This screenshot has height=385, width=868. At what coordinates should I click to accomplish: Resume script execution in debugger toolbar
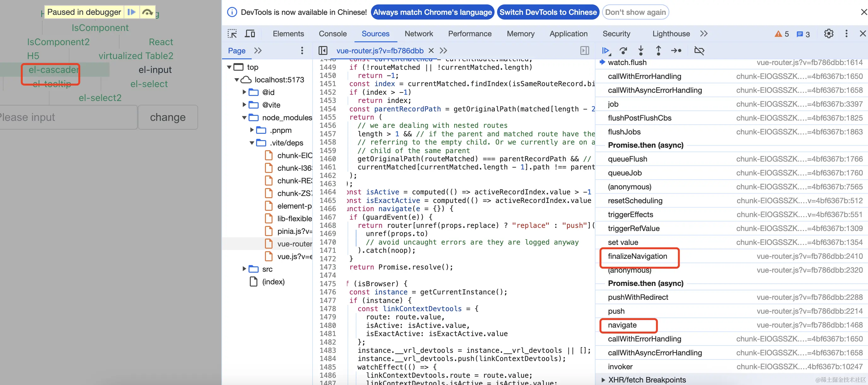(x=606, y=50)
